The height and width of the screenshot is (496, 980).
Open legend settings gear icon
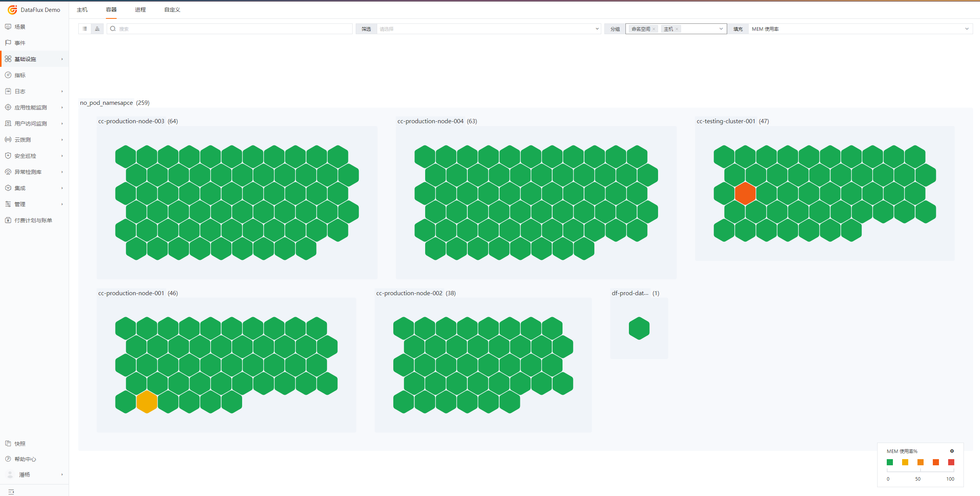pyautogui.click(x=952, y=451)
